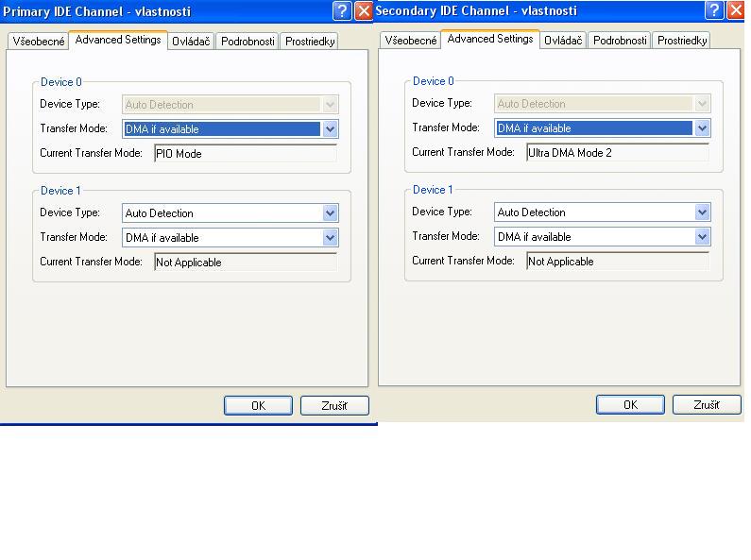The width and height of the screenshot is (751, 560).
Task: Click the PIO Mode current transfer mode field
Action: pyautogui.click(x=245, y=154)
